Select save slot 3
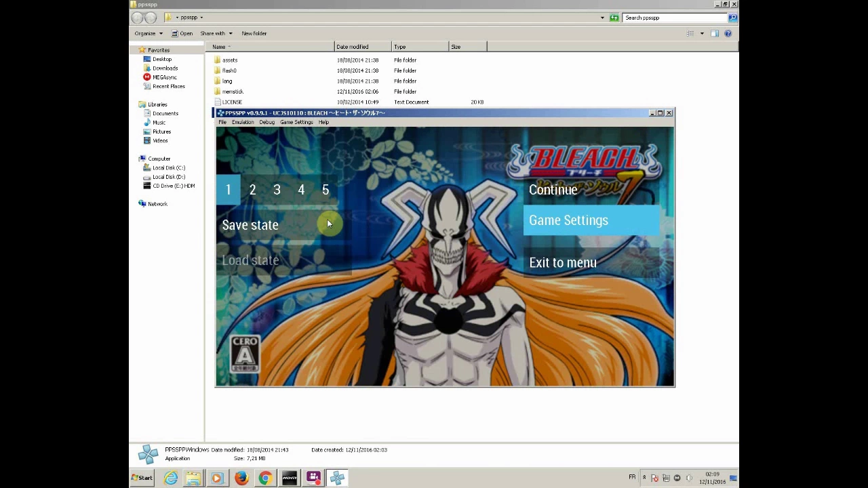 click(277, 190)
